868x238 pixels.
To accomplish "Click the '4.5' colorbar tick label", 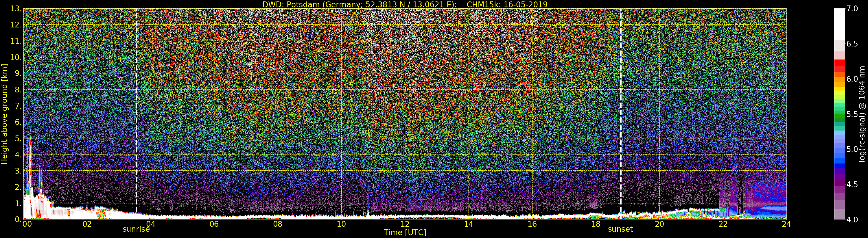I will [852, 185].
